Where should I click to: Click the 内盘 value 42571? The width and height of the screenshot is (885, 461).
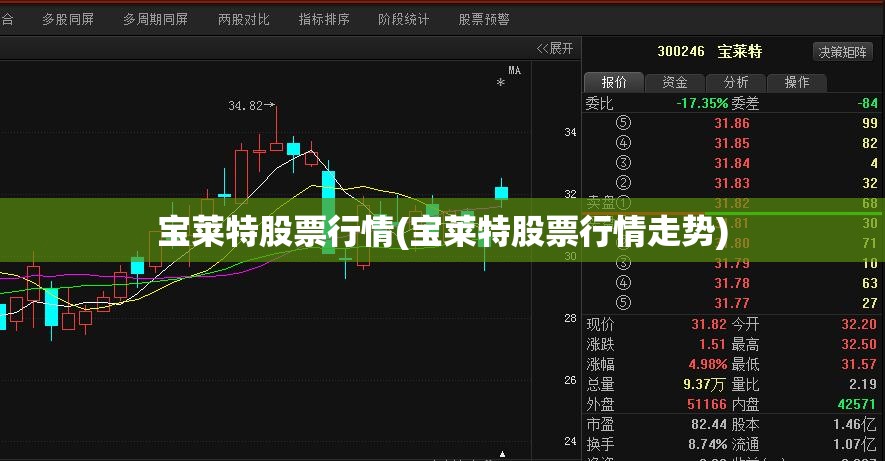click(857, 405)
